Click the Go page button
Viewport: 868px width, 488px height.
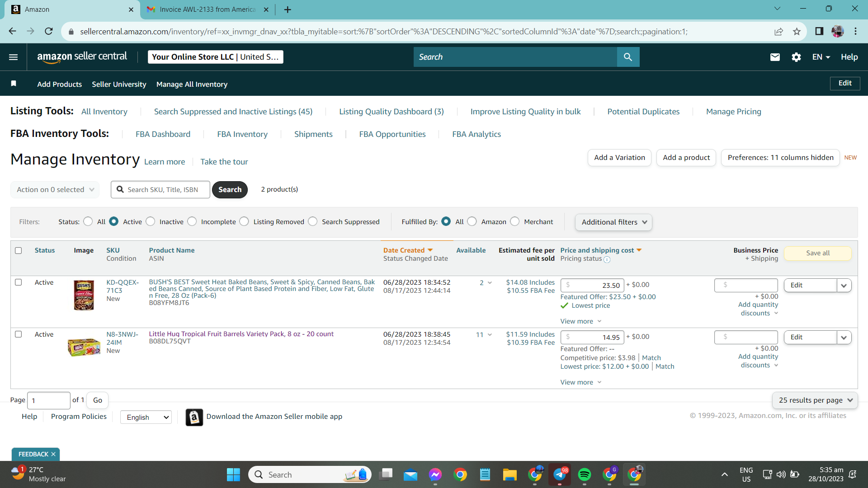pos(98,400)
